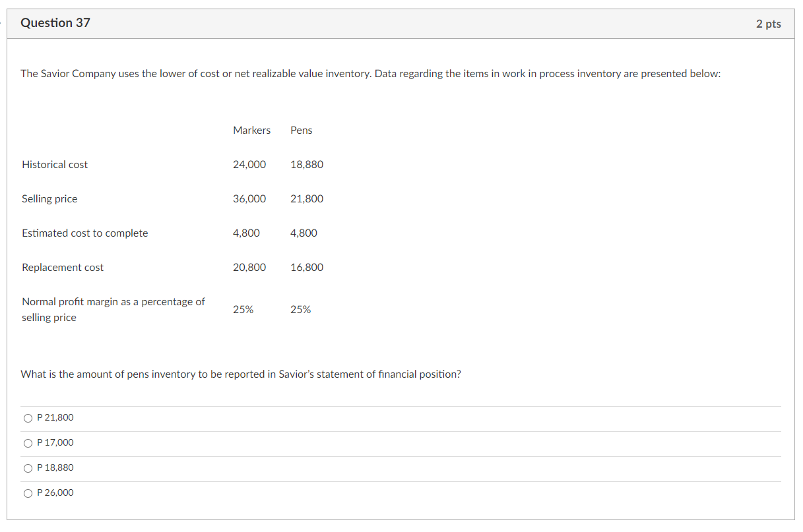Select P 26,000 as your answer
This screenshot has width=803, height=532.
point(28,492)
